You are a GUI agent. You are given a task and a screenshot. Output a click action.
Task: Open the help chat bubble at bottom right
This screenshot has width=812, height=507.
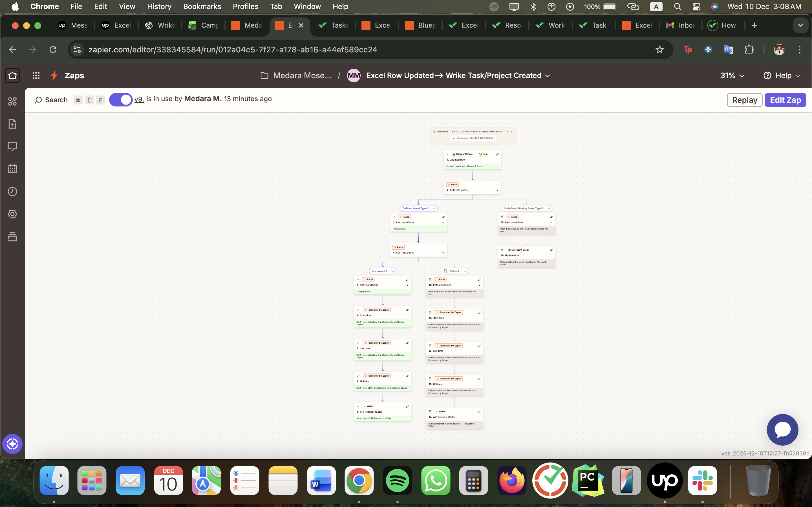782,430
